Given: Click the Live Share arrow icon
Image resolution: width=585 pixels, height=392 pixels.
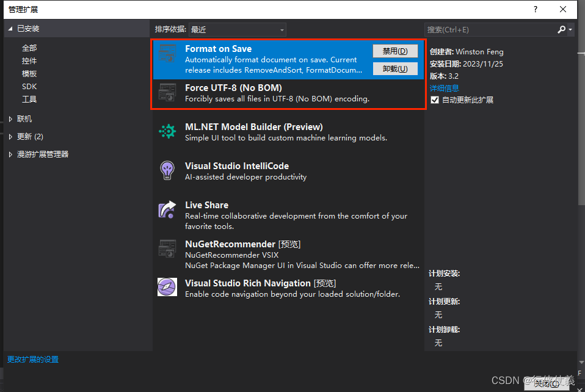Looking at the screenshot, I should (167, 209).
